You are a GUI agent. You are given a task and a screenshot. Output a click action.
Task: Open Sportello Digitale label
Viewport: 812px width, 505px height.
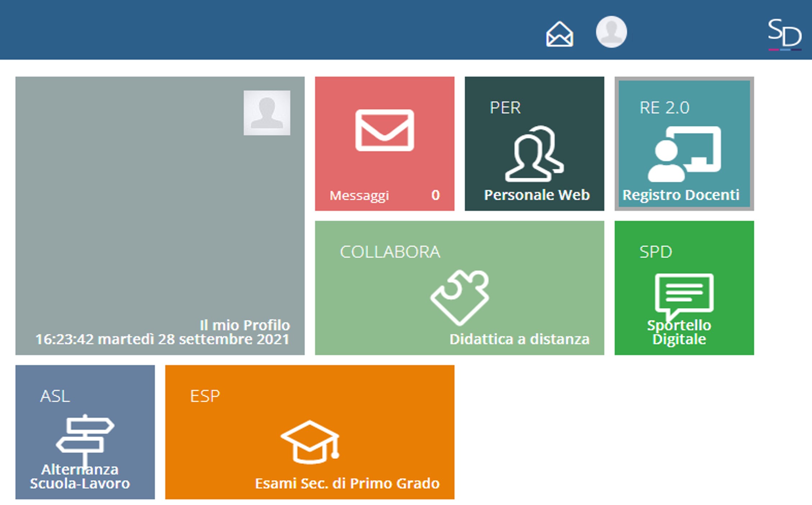679,332
